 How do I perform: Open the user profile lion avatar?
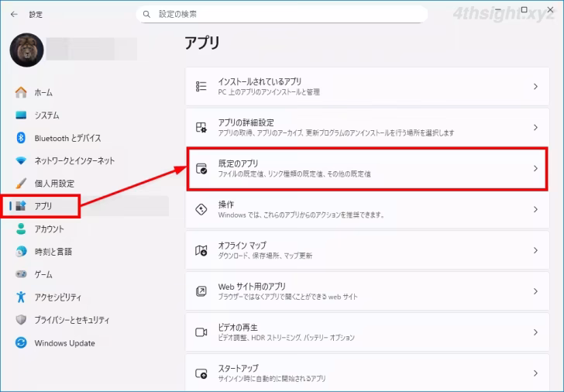click(26, 50)
